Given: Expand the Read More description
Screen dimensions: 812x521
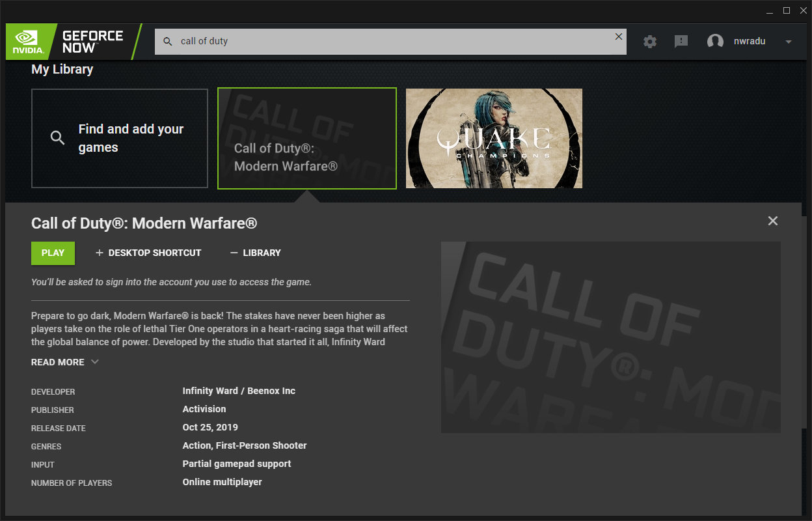Looking at the screenshot, I should tap(65, 362).
